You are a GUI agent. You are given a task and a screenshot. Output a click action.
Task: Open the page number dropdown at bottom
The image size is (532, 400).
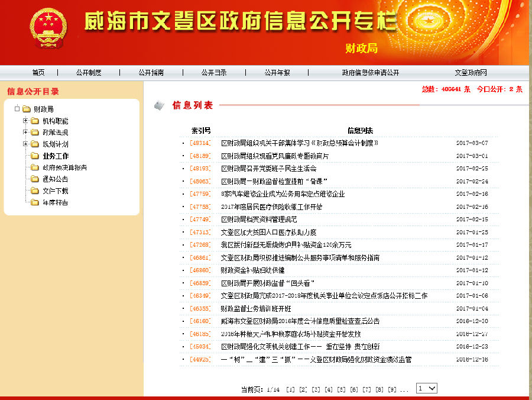pos(426,388)
